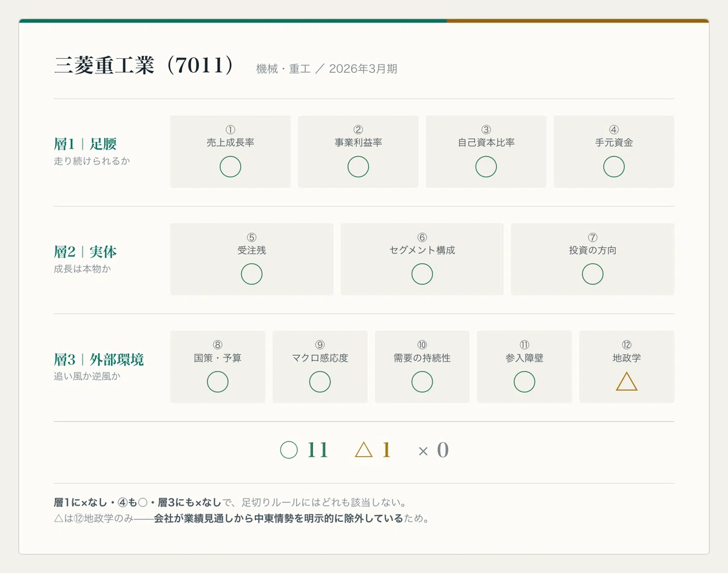Screen dimensions: 728x573
Task: Click the 層3｜外部環境 heading
Action: point(99,360)
